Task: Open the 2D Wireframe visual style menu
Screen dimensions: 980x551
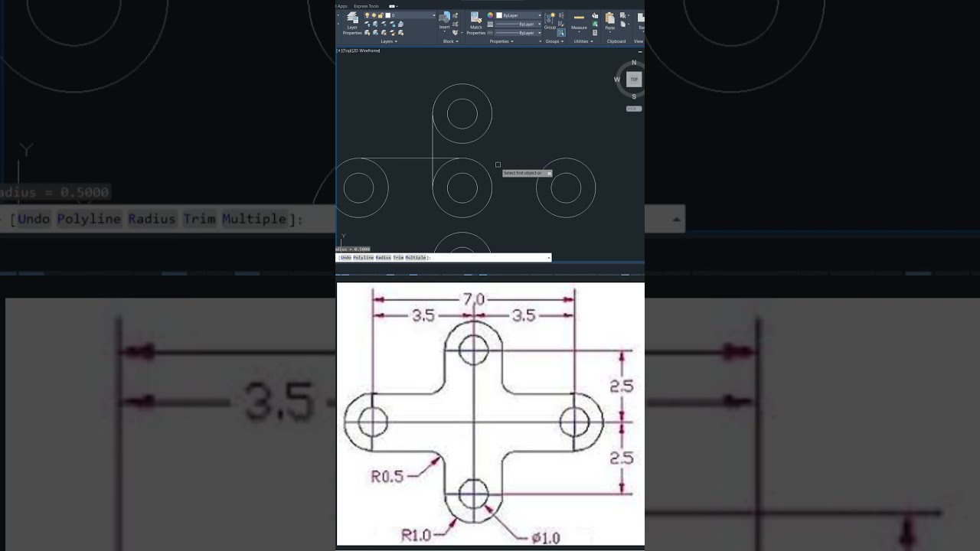Action: coord(366,51)
